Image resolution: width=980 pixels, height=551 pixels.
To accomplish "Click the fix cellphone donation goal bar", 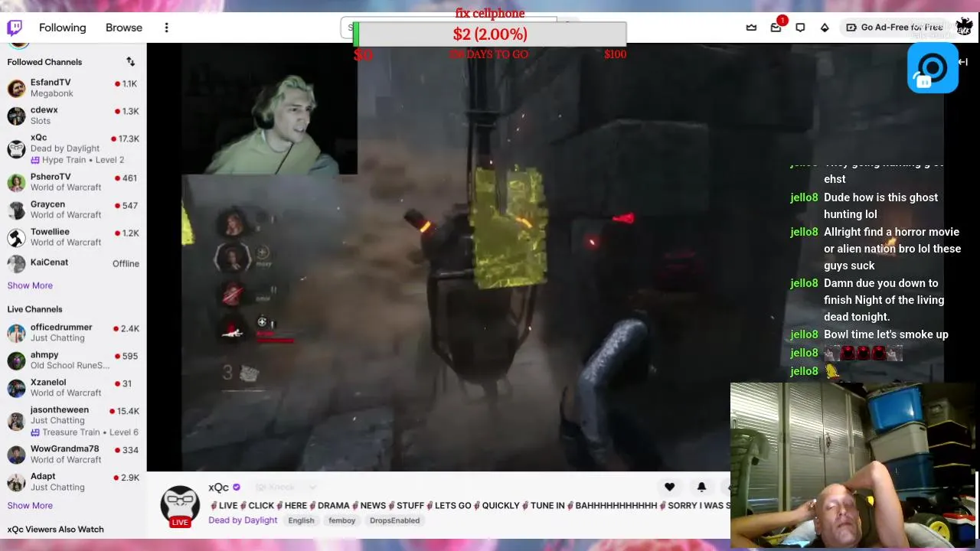I will 490,34.
